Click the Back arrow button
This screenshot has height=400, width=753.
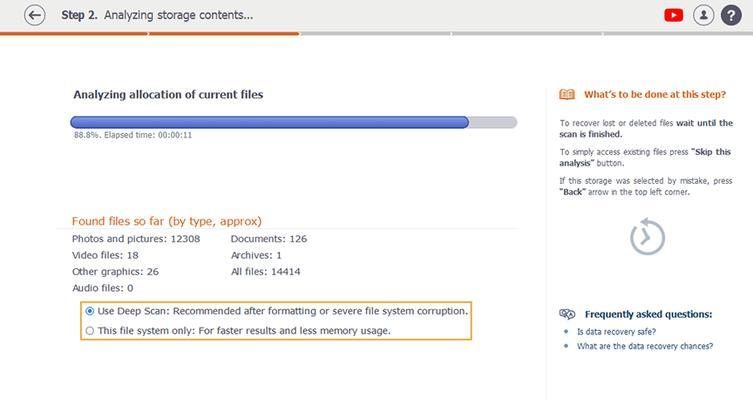(x=35, y=15)
